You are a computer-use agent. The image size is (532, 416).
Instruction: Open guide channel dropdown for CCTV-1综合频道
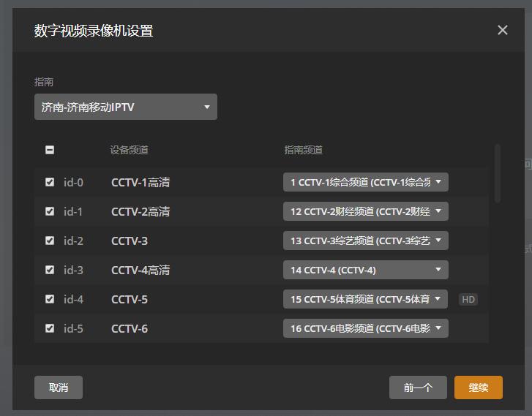[366, 182]
